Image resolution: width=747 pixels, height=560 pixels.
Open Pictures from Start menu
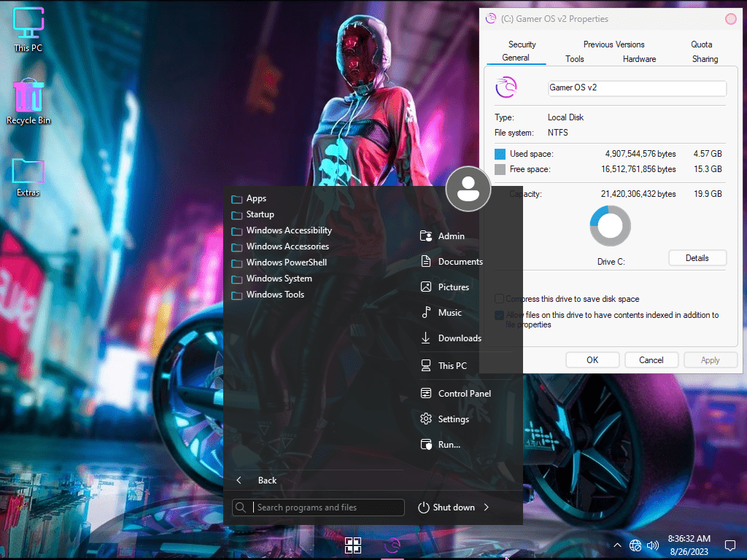[x=445, y=287]
